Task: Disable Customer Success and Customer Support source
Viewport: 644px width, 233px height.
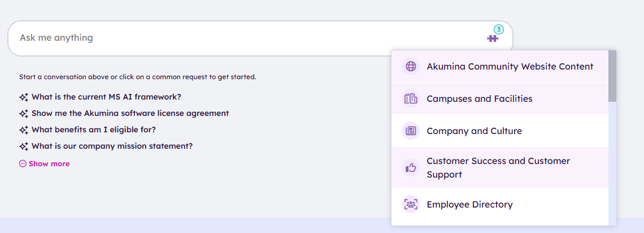Action: click(x=498, y=168)
